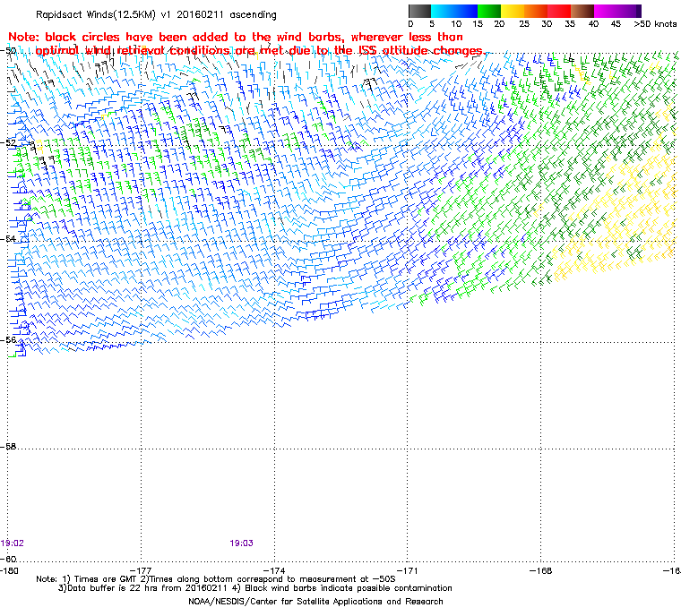Click the purple 45-50 knots color segment
681x616 pixels.
click(629, 11)
